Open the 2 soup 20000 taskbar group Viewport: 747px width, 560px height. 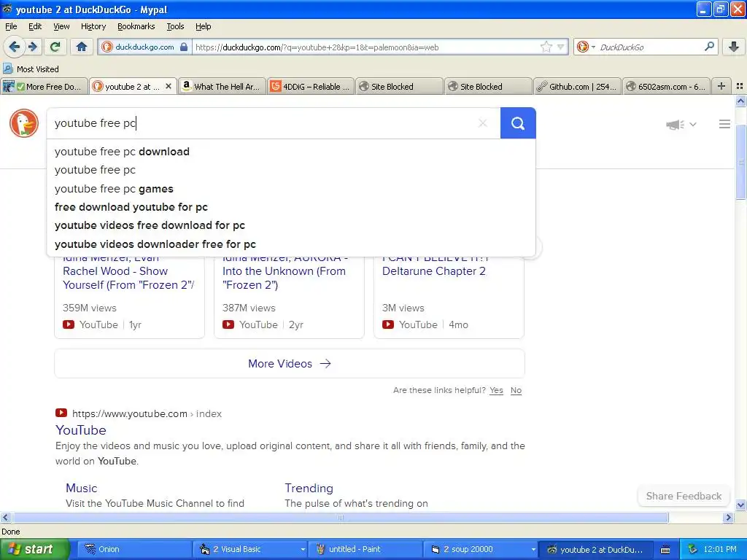[480, 549]
